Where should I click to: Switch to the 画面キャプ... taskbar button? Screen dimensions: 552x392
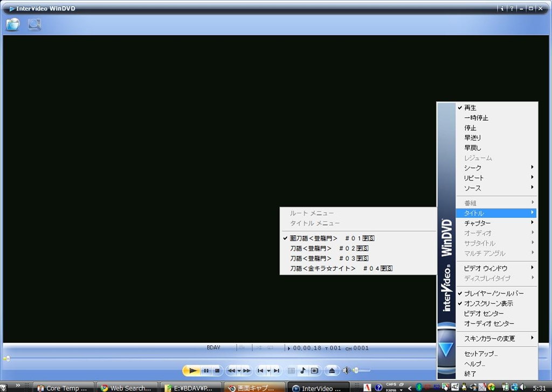tap(254, 388)
